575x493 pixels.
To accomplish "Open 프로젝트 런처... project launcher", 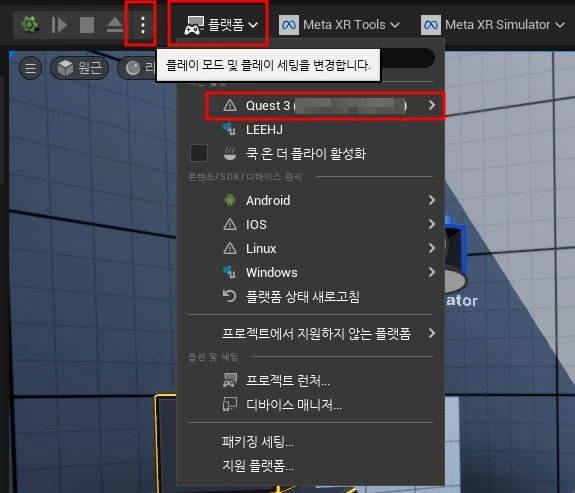I will 310,380.
